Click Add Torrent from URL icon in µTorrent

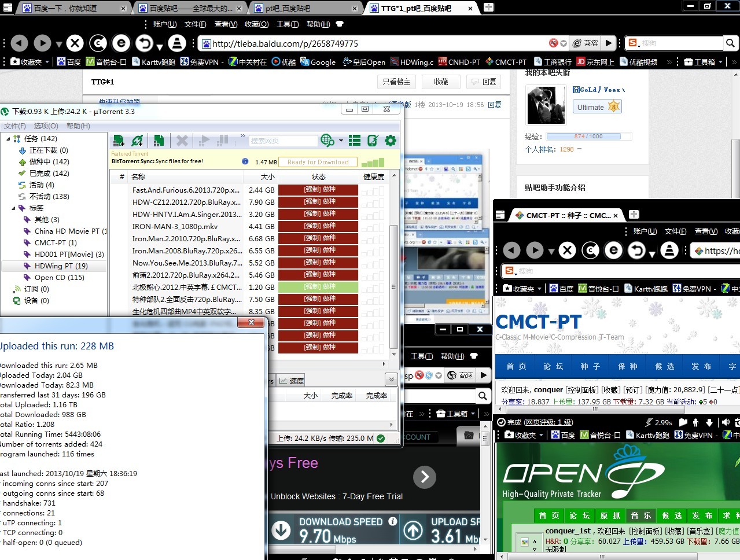click(137, 140)
